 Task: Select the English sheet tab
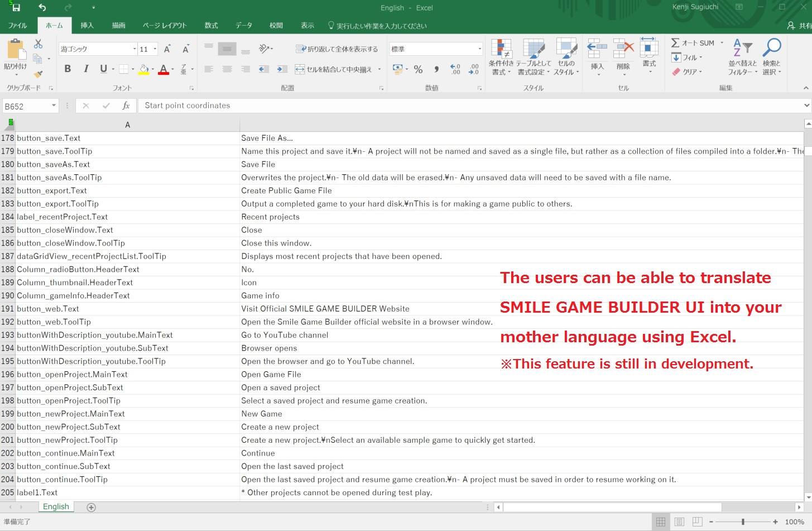(x=56, y=506)
